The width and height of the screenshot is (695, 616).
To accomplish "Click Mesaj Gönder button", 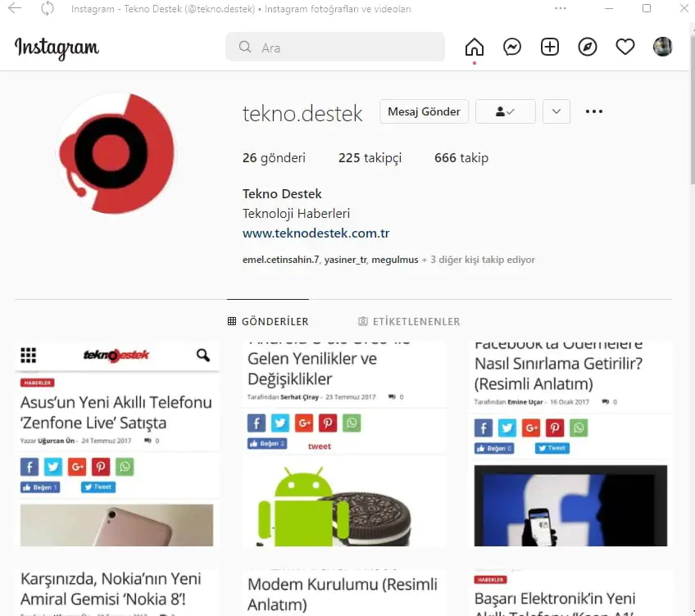I will [x=424, y=111].
